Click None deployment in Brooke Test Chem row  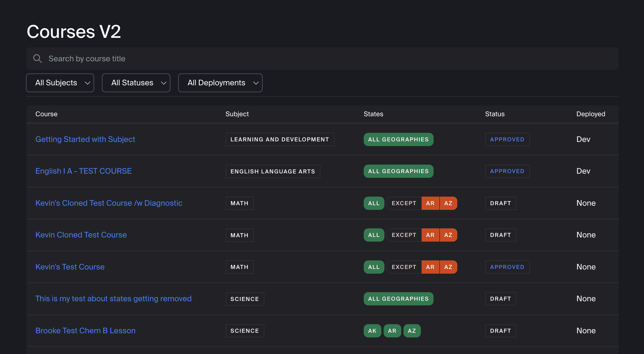click(586, 331)
